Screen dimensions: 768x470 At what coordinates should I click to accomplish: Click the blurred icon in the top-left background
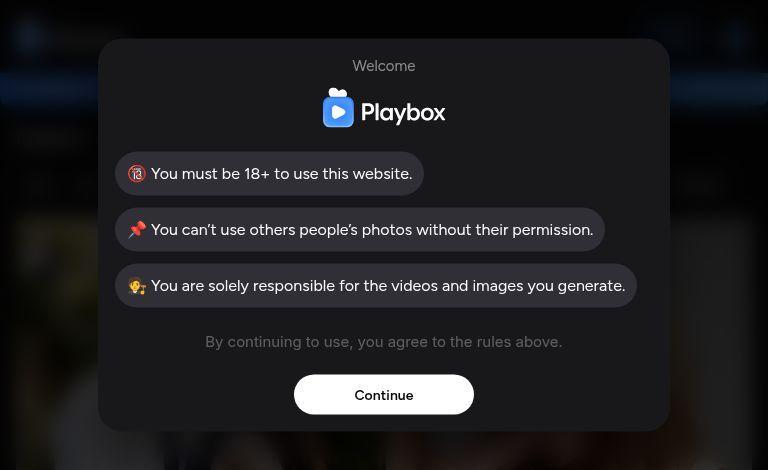coord(29,34)
